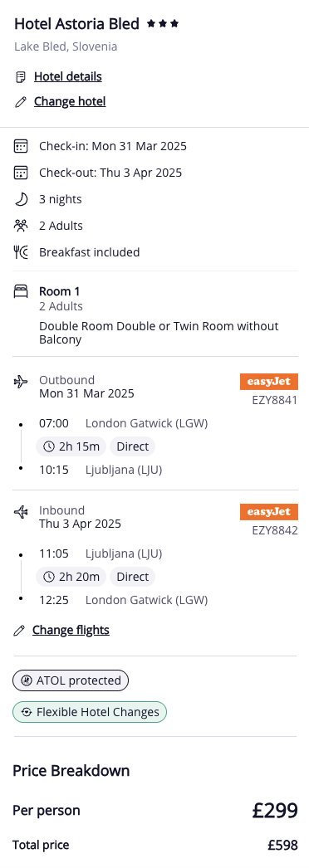Click the hotel three-star rating

click(163, 24)
